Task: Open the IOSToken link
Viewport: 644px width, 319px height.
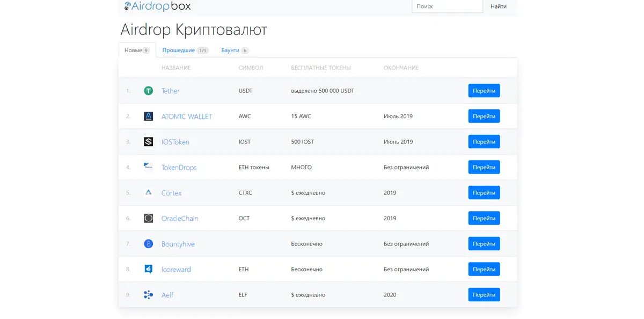Action: coord(175,142)
